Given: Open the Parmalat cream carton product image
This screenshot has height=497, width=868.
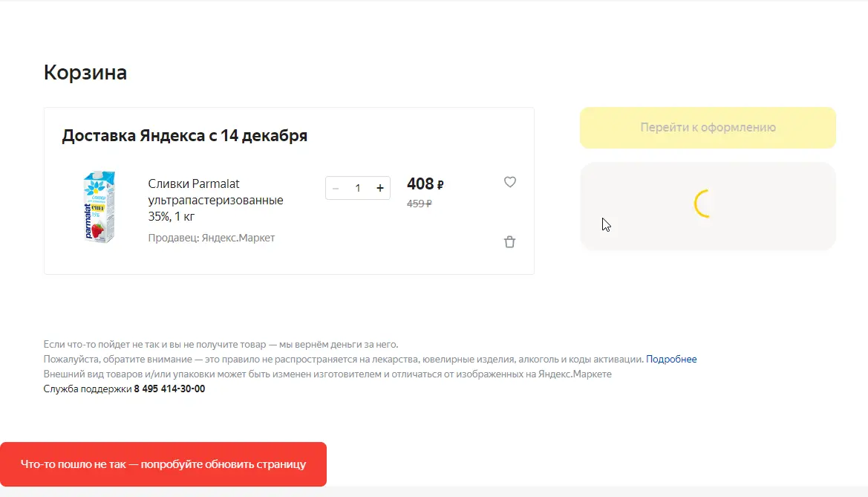Looking at the screenshot, I should (99, 207).
